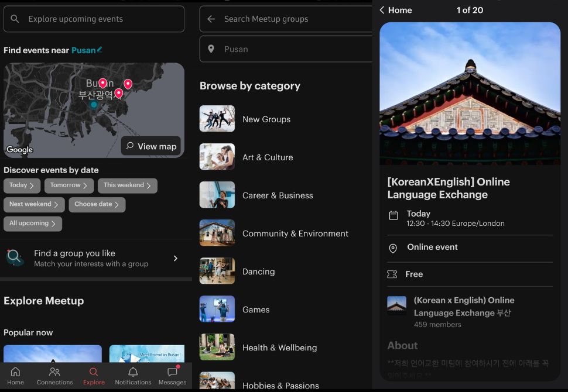
Task: Select the rightmost red map pin
Action: (128, 84)
